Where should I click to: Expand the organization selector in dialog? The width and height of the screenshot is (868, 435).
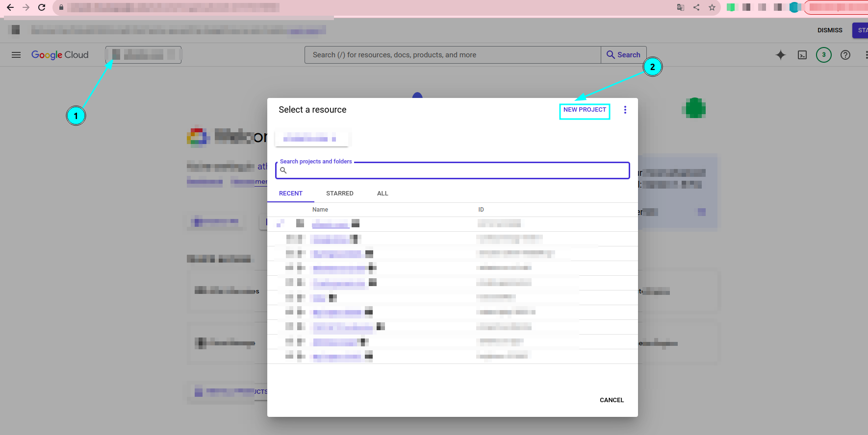[311, 139]
